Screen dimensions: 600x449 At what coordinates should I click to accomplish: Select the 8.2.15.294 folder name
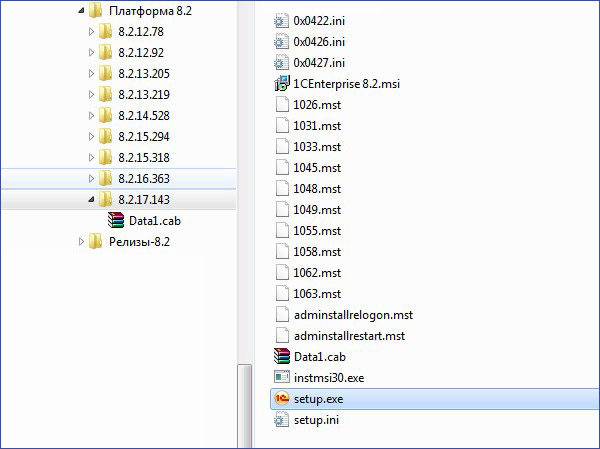click(x=144, y=137)
